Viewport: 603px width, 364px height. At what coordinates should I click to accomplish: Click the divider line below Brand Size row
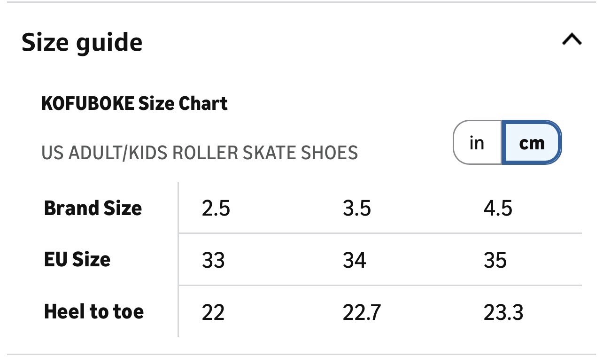click(380, 233)
